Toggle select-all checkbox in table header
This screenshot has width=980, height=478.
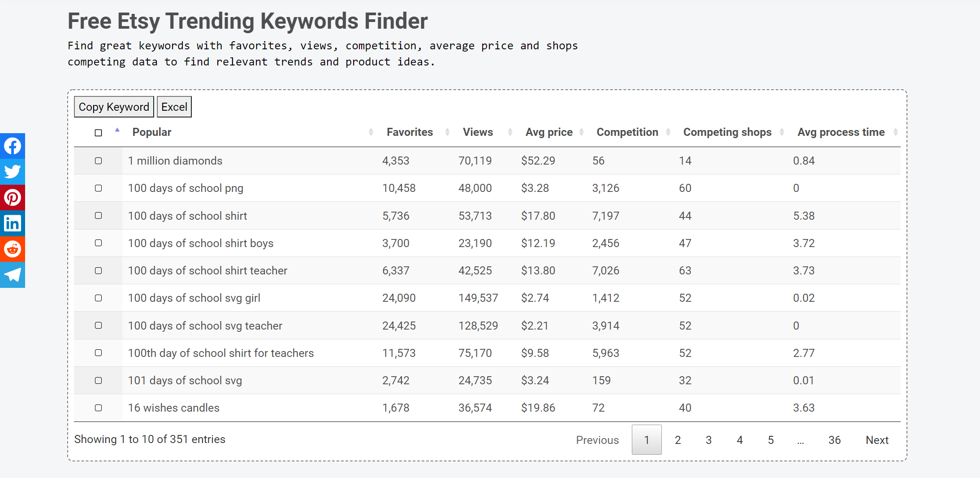pos(99,133)
